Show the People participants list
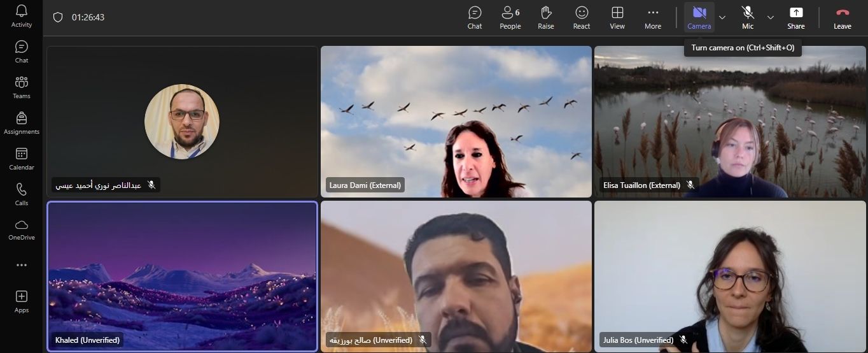The width and height of the screenshot is (868, 353). pos(510,17)
